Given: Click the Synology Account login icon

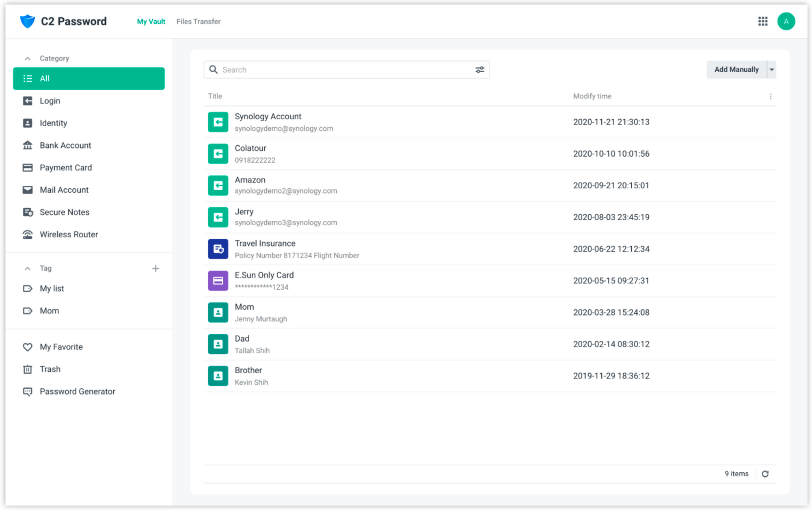Looking at the screenshot, I should pyautogui.click(x=218, y=122).
